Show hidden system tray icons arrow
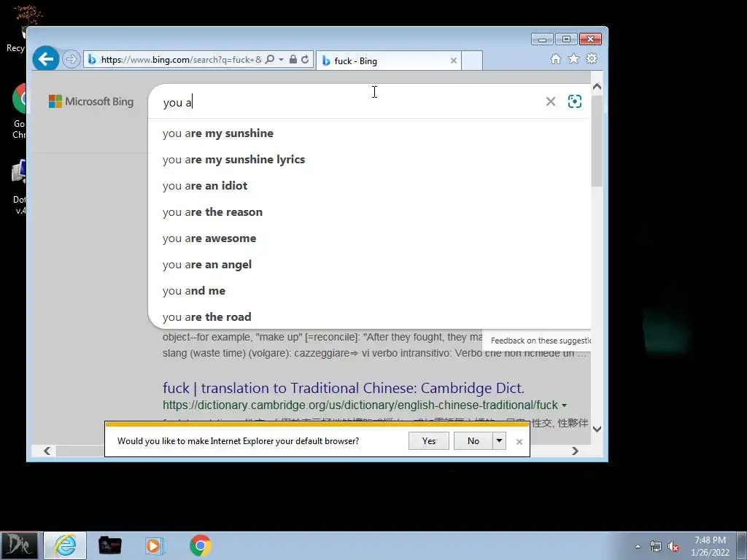This screenshot has width=747, height=560. 638,546
